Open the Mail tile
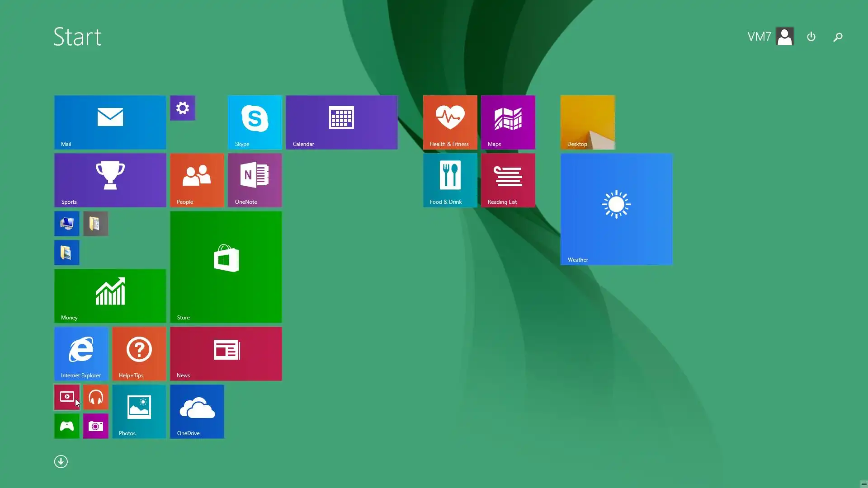 [110, 122]
